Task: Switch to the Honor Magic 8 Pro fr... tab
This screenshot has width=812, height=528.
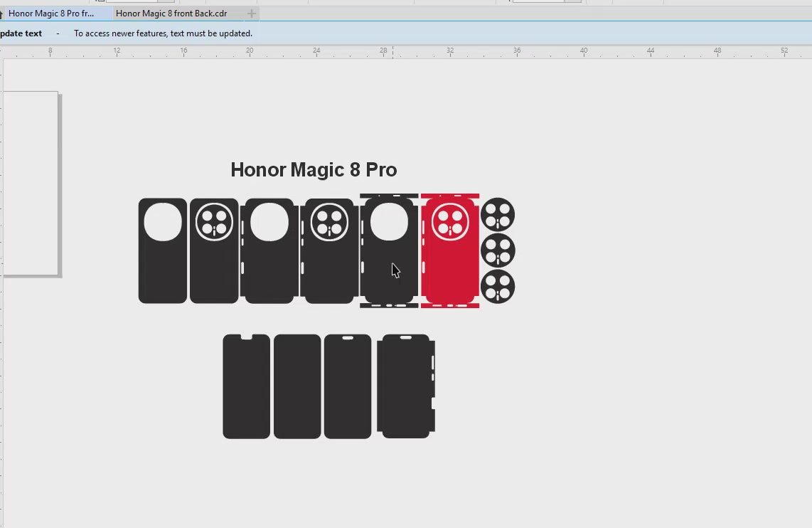Action: pos(51,14)
